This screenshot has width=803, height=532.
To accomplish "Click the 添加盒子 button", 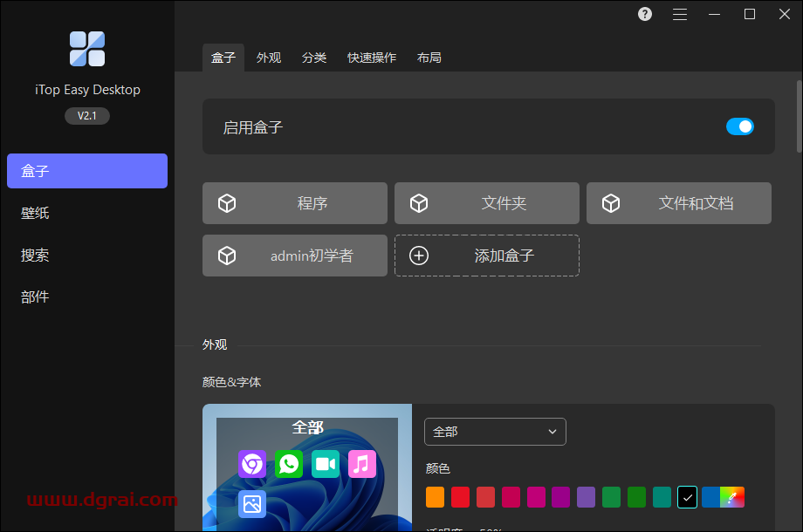I will tap(487, 256).
